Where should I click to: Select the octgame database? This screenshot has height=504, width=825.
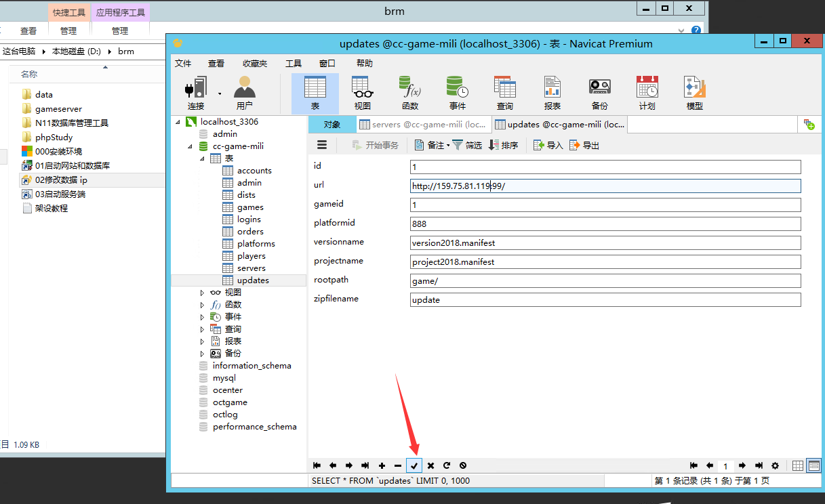point(230,402)
